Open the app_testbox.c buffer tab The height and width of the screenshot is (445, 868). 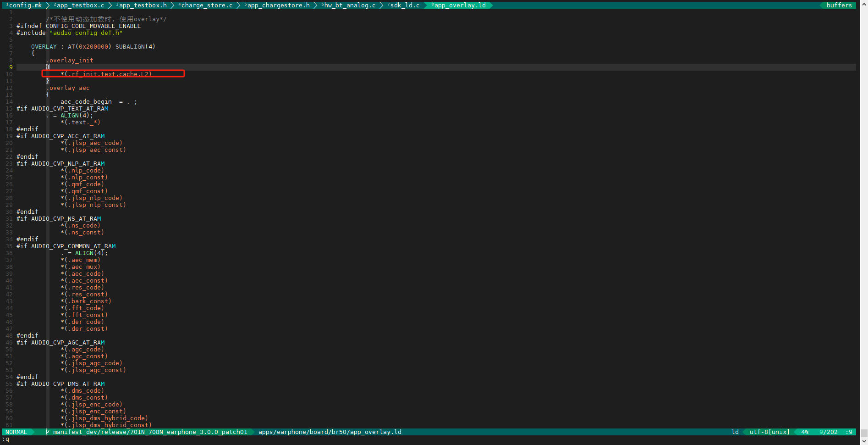point(79,6)
